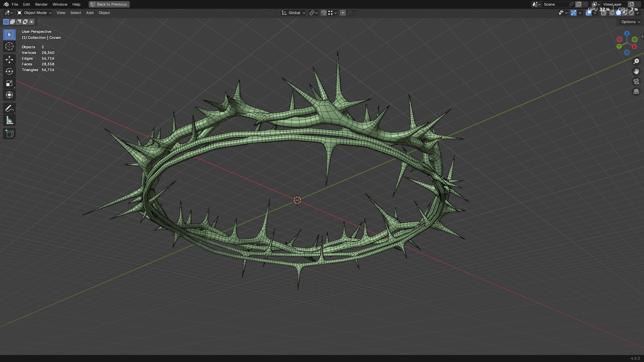
Task: Select the Cursor tool
Action: point(9,46)
